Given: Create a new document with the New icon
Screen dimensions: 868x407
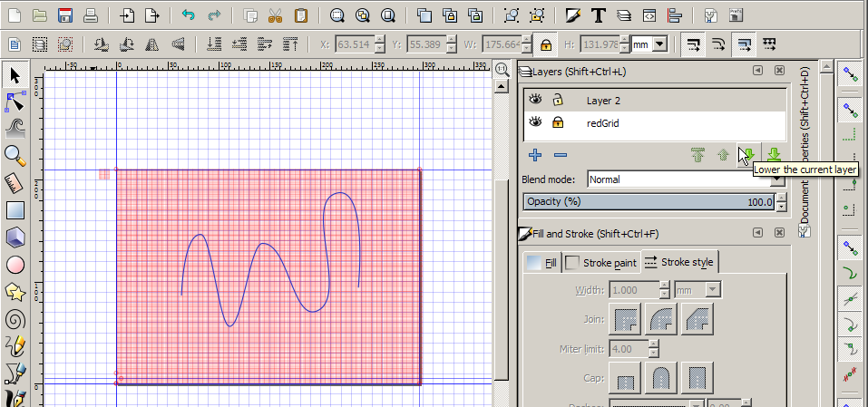Looking at the screenshot, I should pos(14,15).
